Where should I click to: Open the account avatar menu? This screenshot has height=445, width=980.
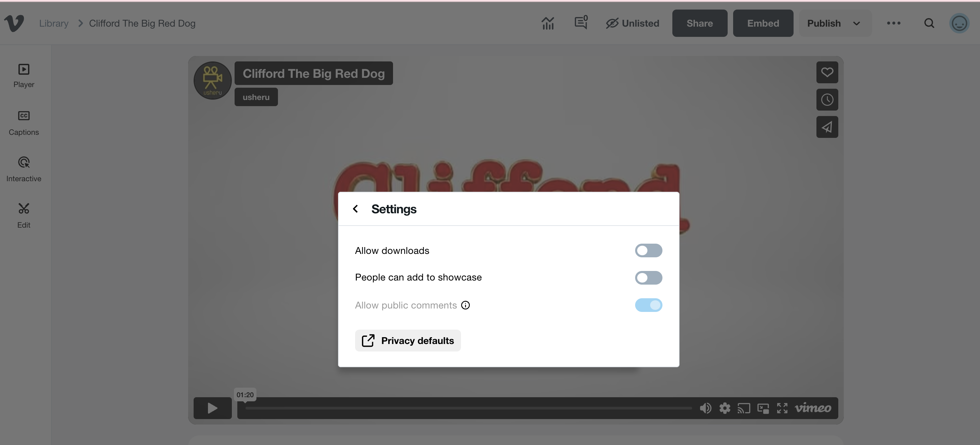click(959, 23)
